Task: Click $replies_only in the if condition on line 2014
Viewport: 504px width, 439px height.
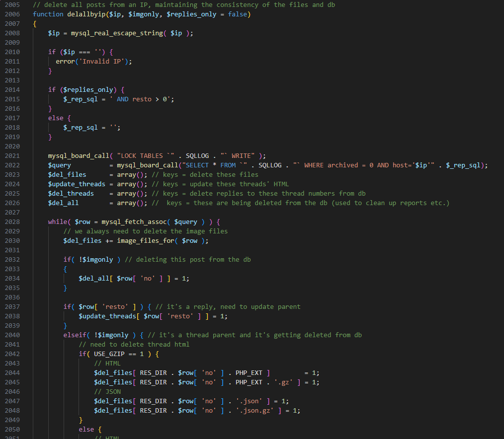Action: pos(88,89)
